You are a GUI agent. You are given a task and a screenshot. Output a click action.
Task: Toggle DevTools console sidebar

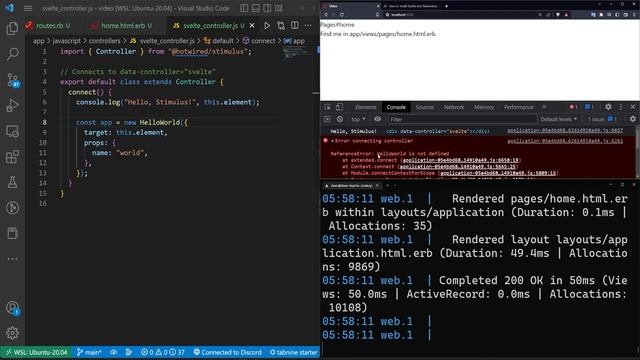point(327,119)
